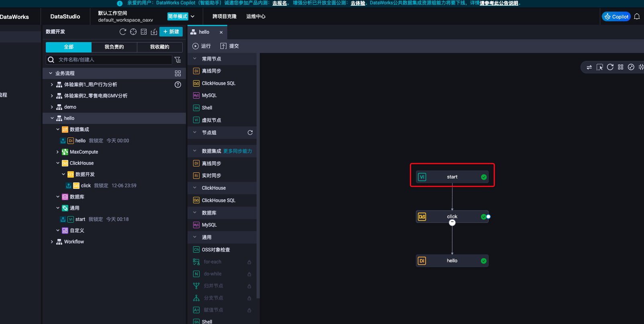644x324 pixels.
Task: Refresh the node group (节点组) section
Action: pyautogui.click(x=250, y=133)
